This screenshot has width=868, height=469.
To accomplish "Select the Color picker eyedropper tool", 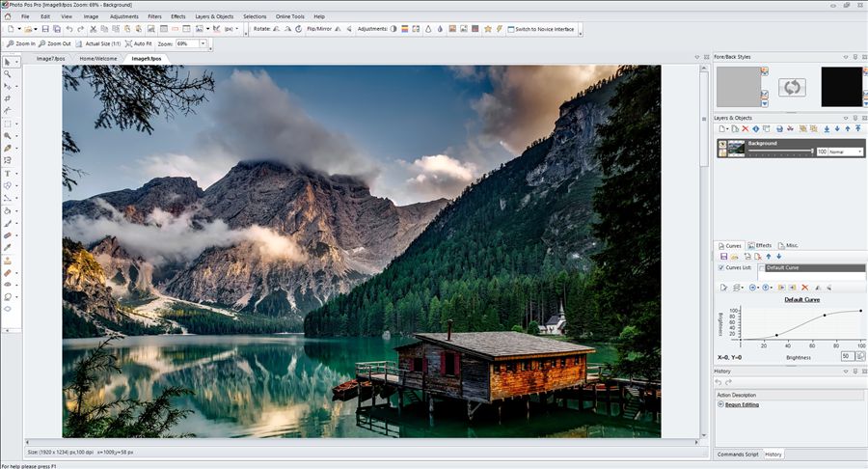I will pyautogui.click(x=8, y=247).
